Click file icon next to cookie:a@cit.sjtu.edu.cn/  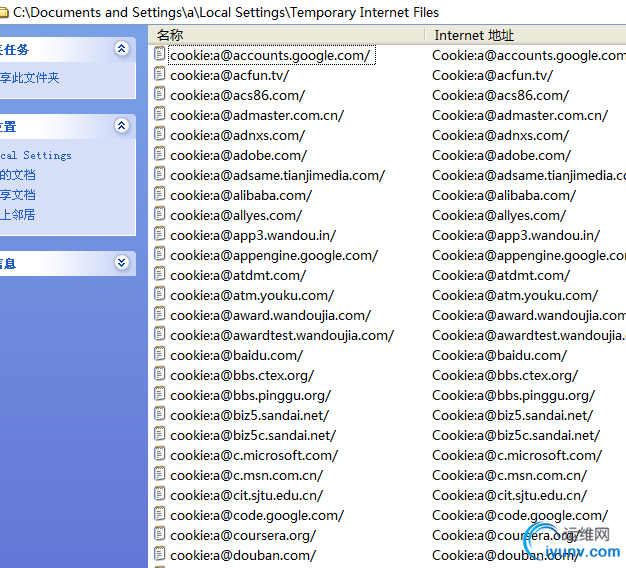[160, 493]
